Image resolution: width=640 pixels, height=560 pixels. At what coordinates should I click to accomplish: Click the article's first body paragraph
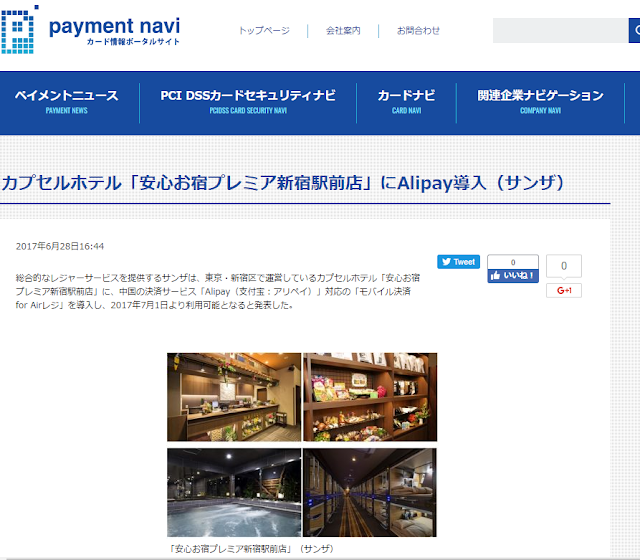click(218, 291)
